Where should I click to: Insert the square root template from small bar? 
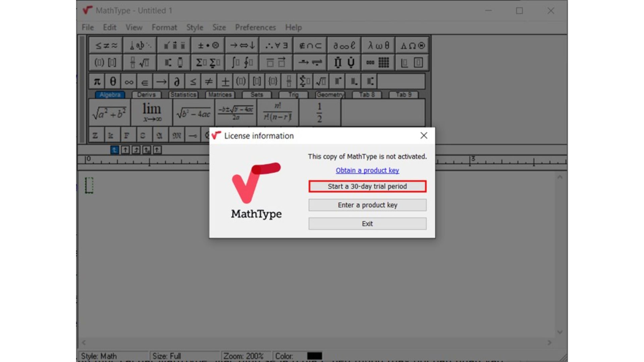pyautogui.click(x=321, y=81)
